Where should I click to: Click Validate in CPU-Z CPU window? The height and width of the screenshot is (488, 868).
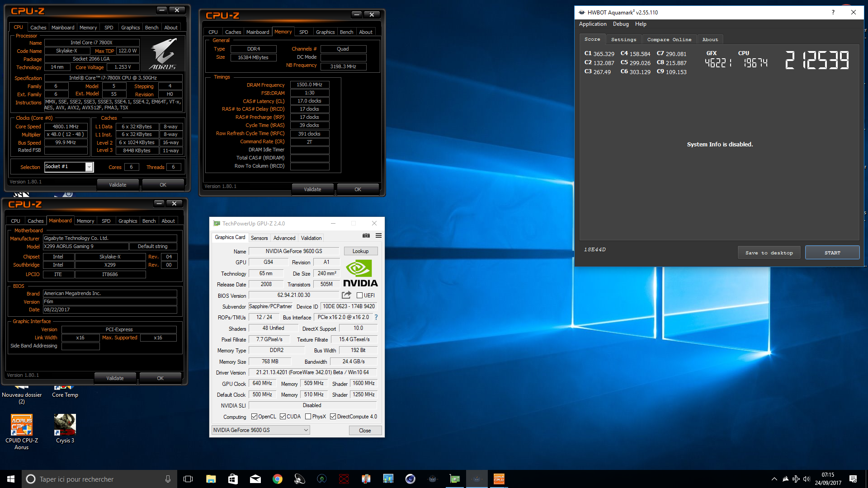tap(118, 185)
